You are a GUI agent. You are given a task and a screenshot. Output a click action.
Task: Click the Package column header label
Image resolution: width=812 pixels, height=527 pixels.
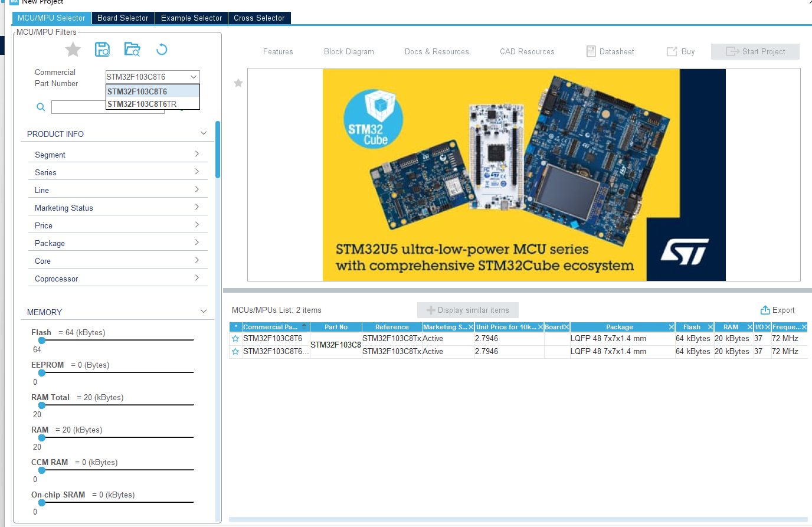[x=620, y=327]
